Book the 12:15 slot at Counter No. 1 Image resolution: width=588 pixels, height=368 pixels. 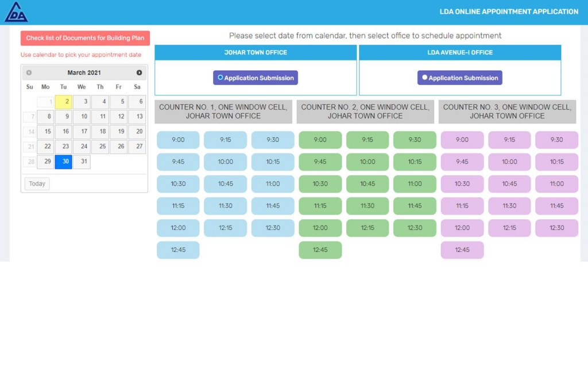225,228
